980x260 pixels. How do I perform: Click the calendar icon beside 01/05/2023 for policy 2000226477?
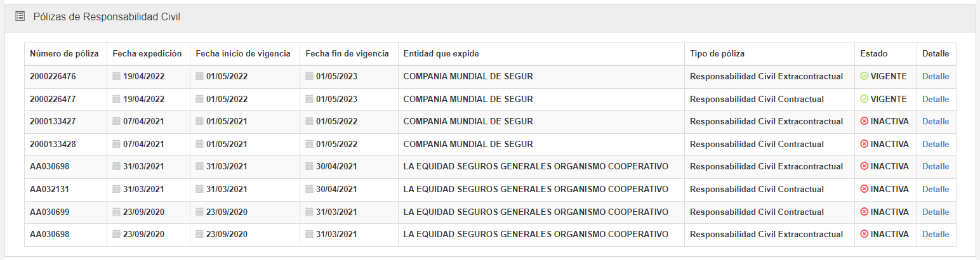[309, 100]
